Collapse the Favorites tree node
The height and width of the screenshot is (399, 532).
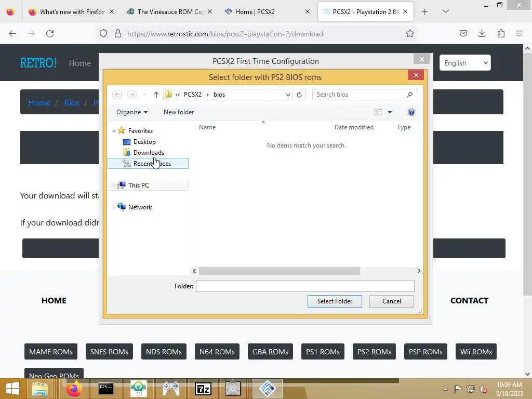[x=114, y=130]
